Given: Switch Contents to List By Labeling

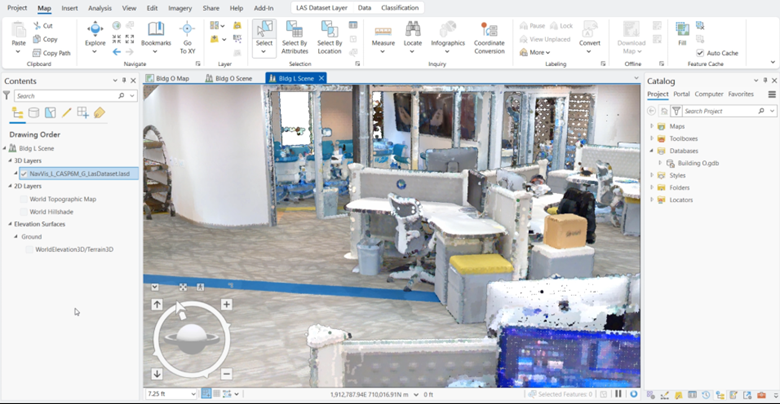Looking at the screenshot, I should (x=99, y=113).
